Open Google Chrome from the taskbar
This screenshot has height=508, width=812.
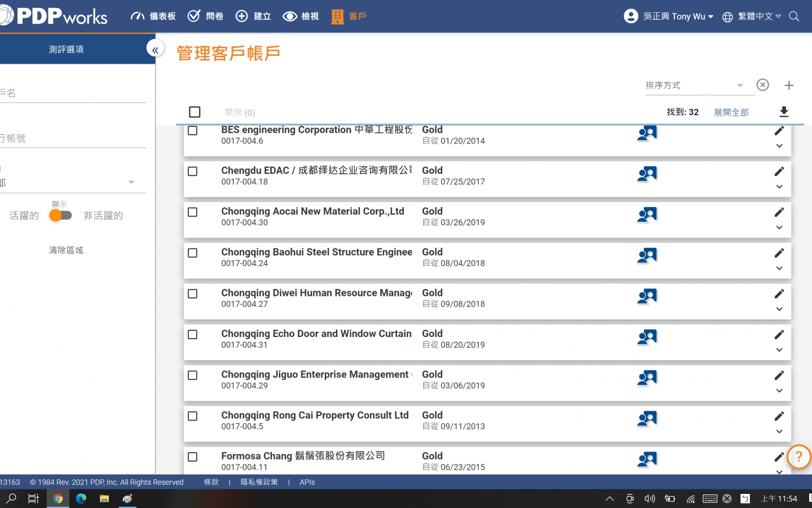(x=58, y=498)
